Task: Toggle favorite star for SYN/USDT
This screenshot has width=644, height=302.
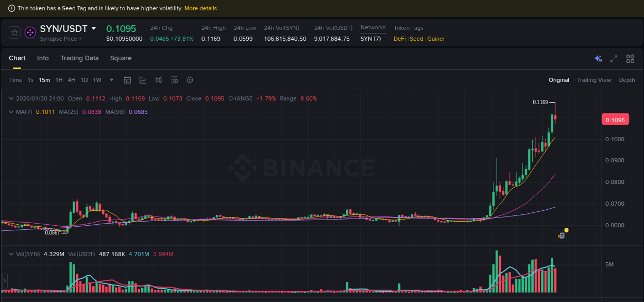Action: (14, 32)
